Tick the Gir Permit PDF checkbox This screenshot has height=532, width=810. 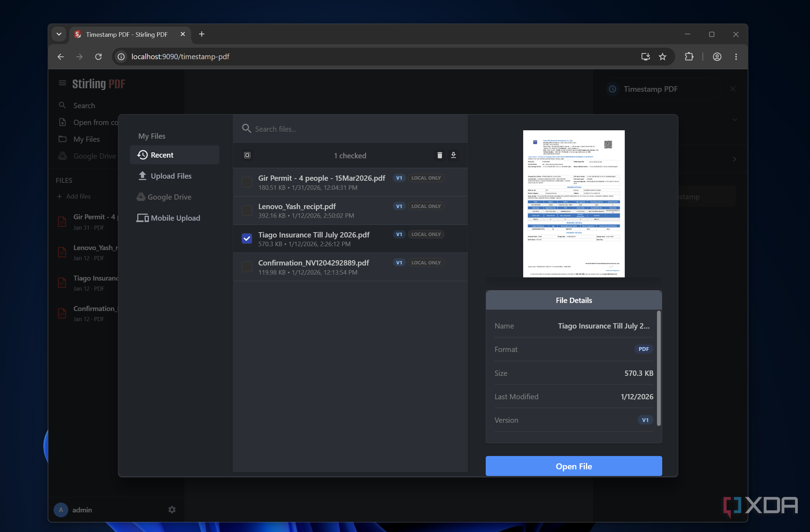point(247,182)
